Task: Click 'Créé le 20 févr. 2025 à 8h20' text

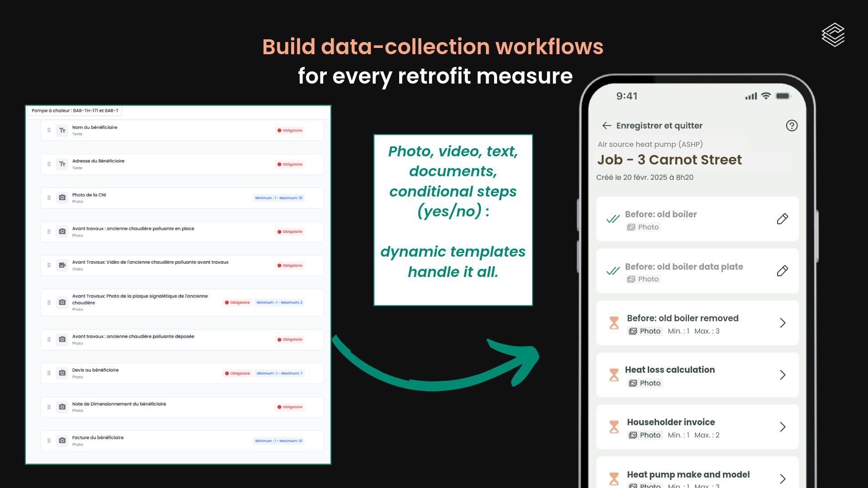Action: (645, 177)
